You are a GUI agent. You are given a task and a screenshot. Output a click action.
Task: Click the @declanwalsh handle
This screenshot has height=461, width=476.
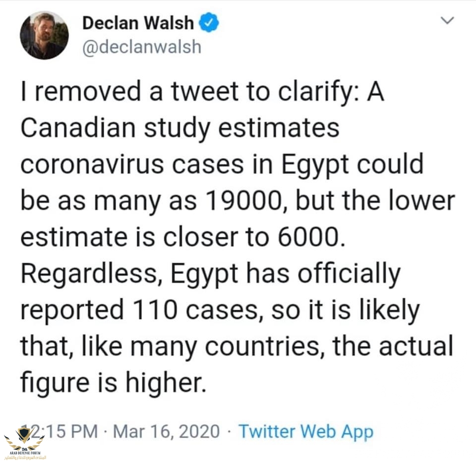coord(141,47)
